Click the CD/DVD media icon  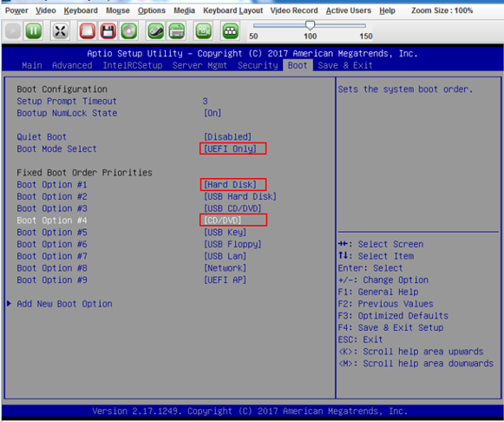[129, 31]
